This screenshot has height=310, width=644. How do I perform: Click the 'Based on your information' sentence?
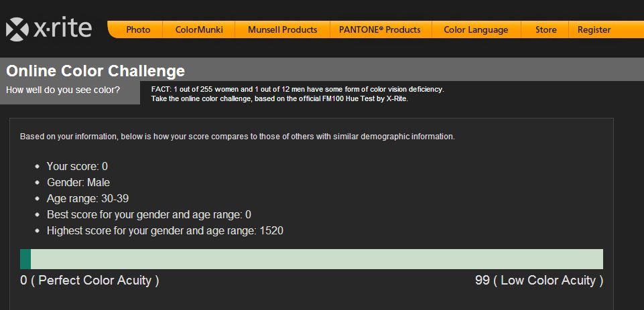point(237,137)
